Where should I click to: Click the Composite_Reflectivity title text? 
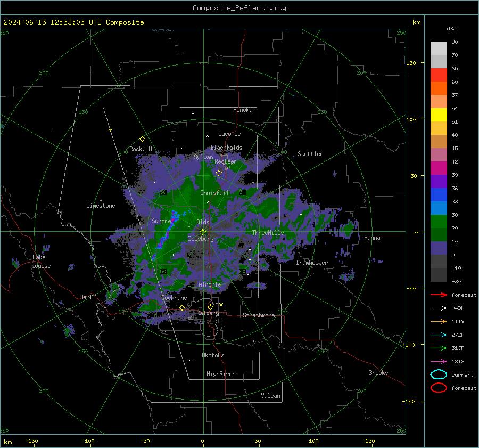click(240, 8)
